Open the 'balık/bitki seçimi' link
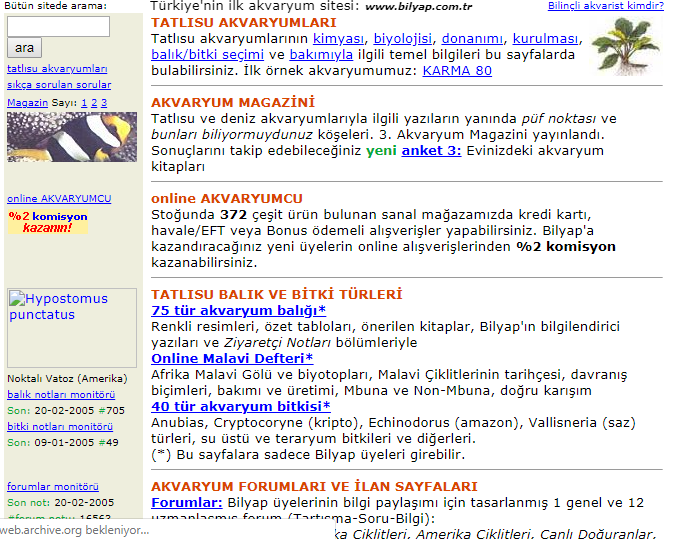 pos(207,55)
